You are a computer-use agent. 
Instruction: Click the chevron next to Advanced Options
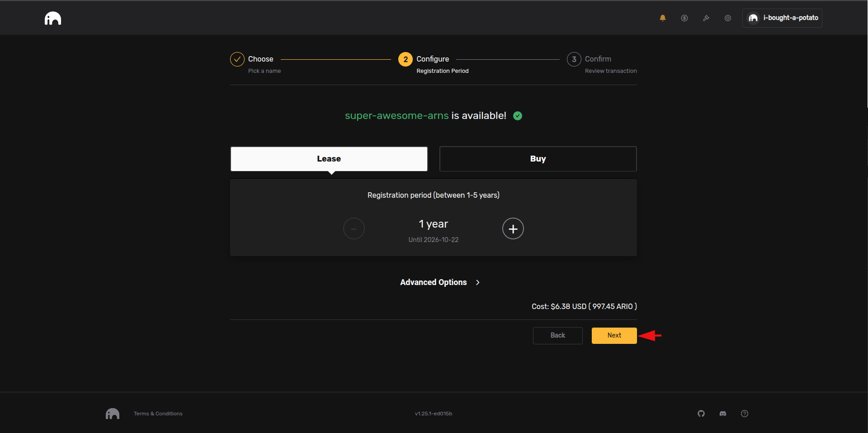point(477,282)
